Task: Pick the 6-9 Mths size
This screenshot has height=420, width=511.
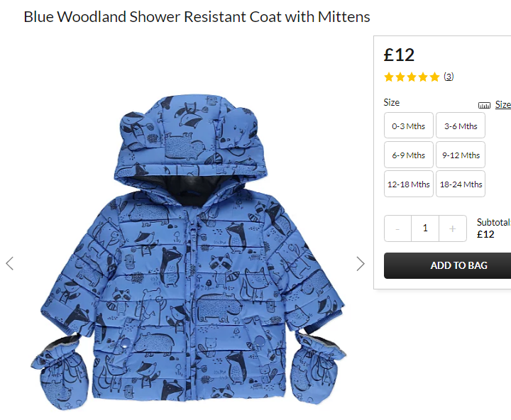Action: 409,155
